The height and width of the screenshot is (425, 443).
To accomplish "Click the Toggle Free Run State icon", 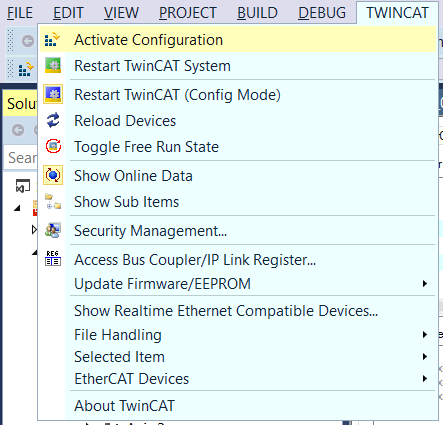I will coord(53,146).
